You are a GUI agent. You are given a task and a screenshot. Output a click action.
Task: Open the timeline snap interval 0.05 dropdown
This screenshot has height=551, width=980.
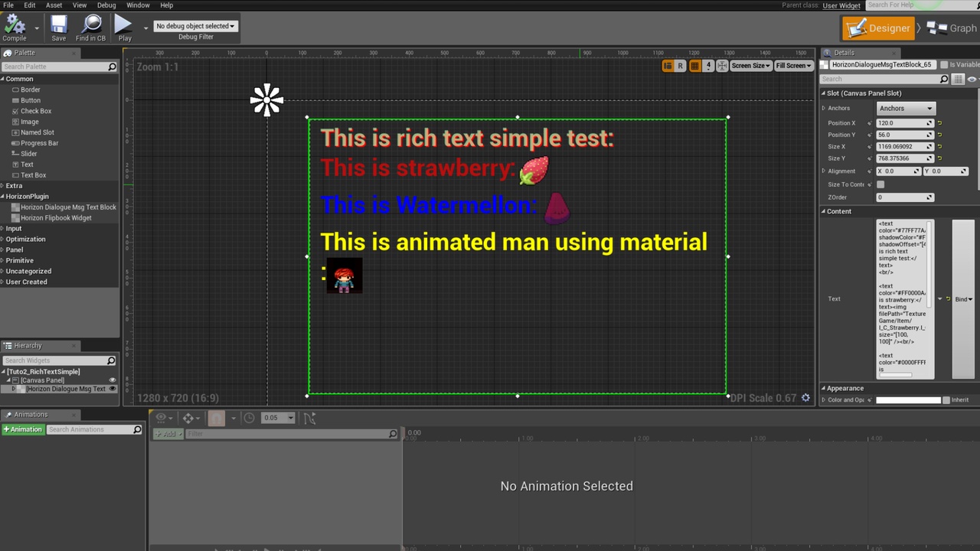tap(278, 418)
